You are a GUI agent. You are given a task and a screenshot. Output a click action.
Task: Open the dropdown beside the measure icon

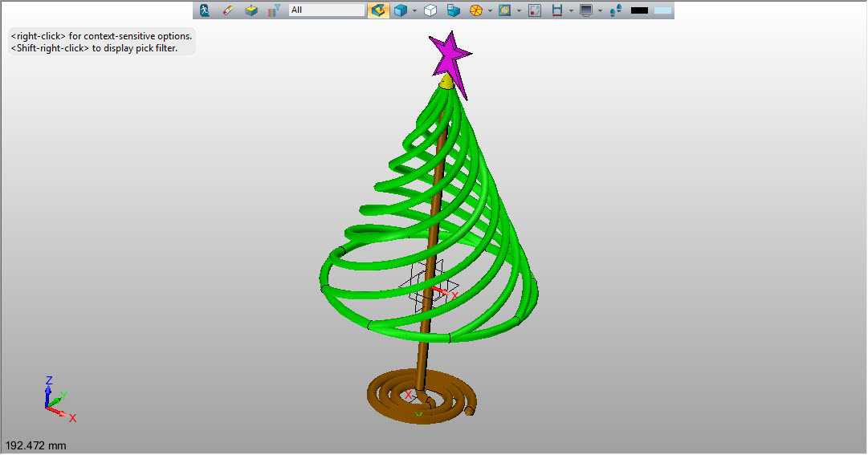coord(571,10)
